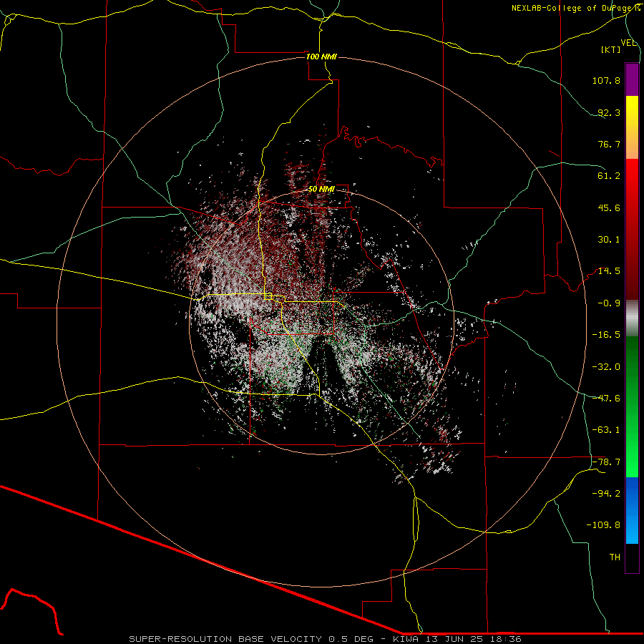Click the 50 NMI range ring label
The height and width of the screenshot is (644, 644).
click(x=321, y=189)
